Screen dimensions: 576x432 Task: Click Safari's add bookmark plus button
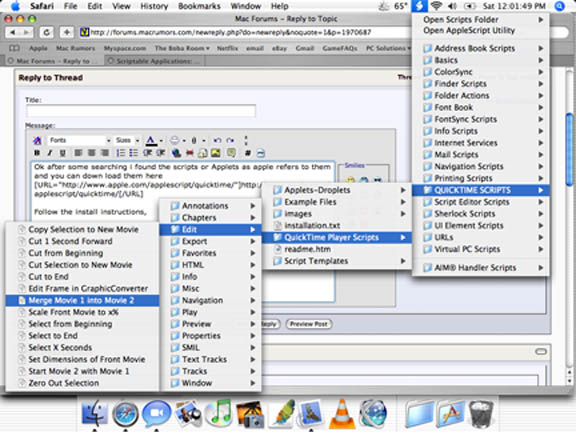tap(66, 32)
